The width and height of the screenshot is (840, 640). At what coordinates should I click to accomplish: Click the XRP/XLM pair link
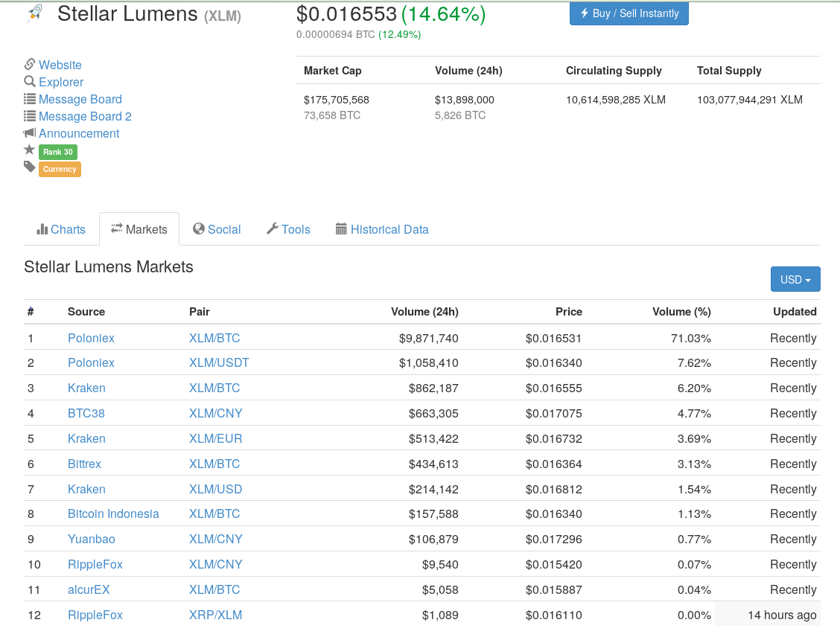pyautogui.click(x=216, y=615)
